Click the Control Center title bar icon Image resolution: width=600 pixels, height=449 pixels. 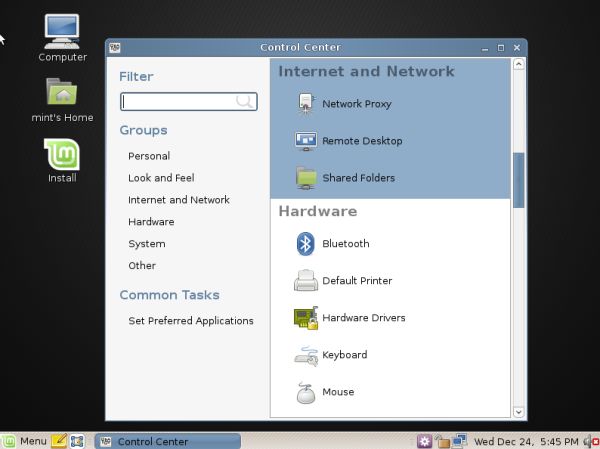[114, 47]
